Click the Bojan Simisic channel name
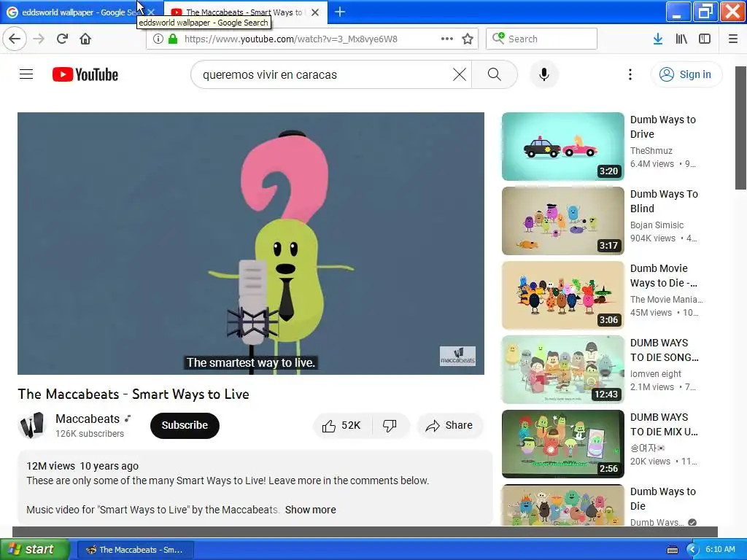 click(657, 225)
